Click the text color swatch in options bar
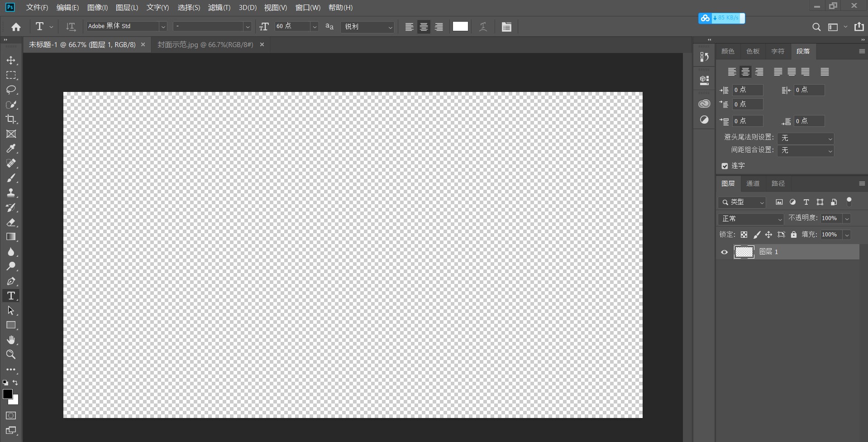Viewport: 868px width, 442px height. (x=460, y=26)
